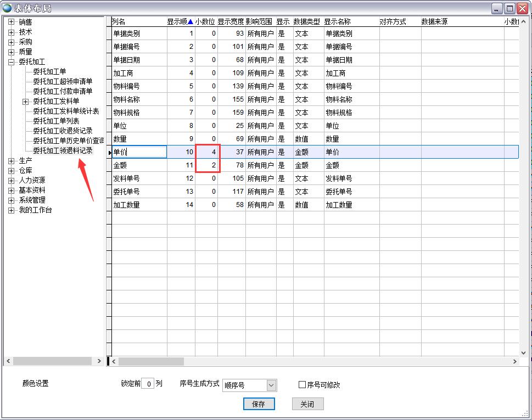Enable the 序号可修改 checkbox

click(x=302, y=385)
